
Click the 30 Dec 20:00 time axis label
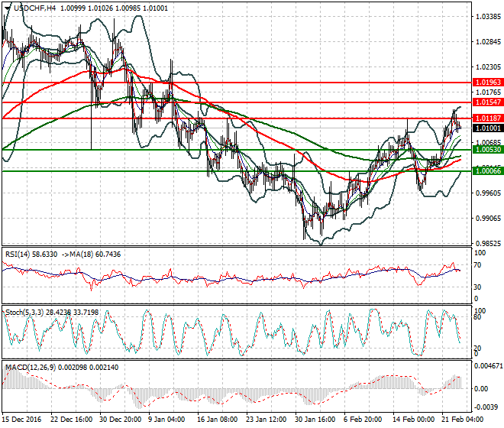(x=120, y=420)
